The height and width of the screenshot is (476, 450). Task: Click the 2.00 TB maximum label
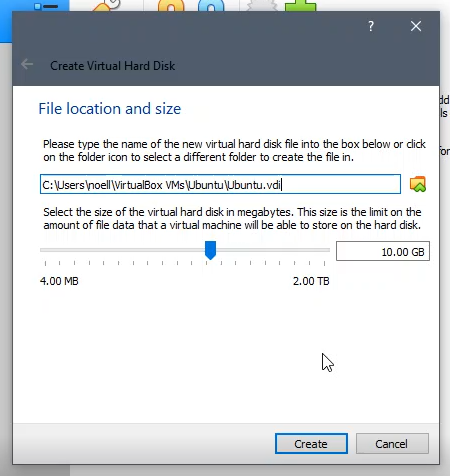tap(311, 281)
